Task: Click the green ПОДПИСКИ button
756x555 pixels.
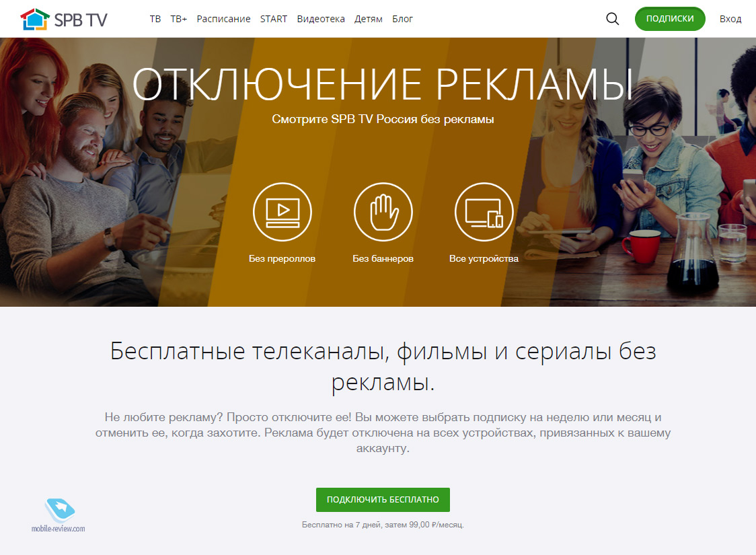Action: [x=670, y=19]
